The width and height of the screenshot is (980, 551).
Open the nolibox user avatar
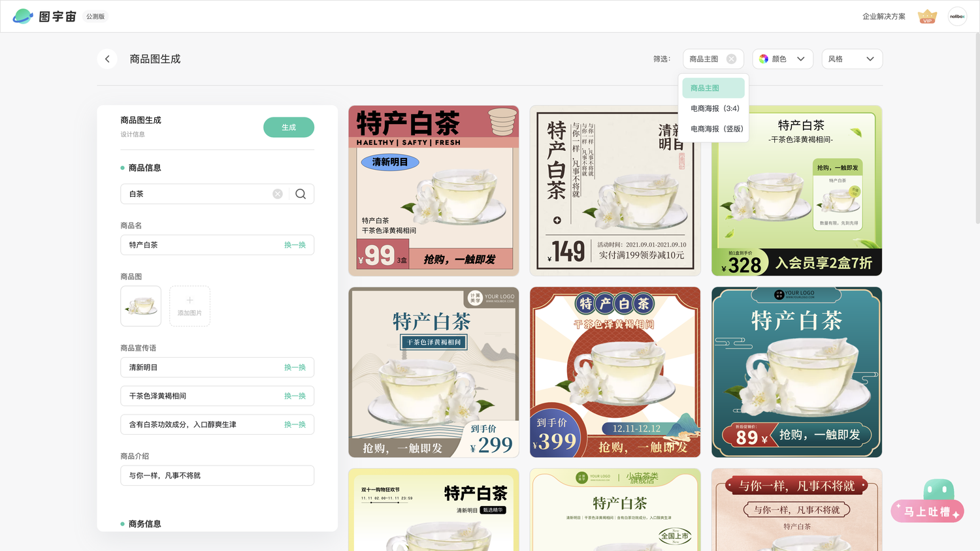(957, 16)
